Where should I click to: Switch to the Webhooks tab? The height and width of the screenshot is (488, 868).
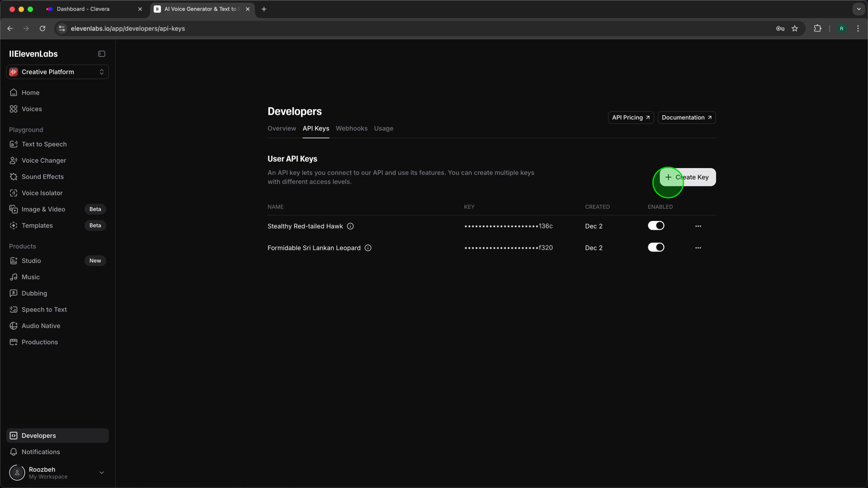tap(351, 128)
